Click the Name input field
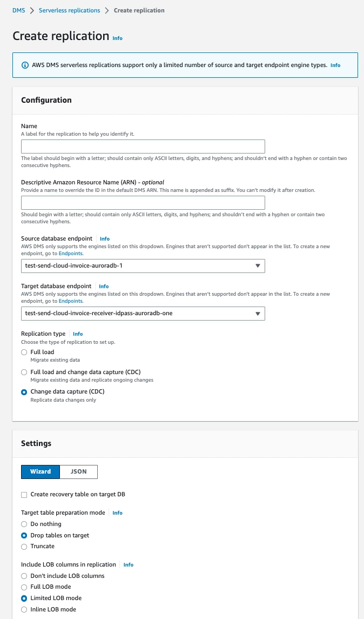Viewport: 364px width, 619px height. pyautogui.click(x=143, y=147)
